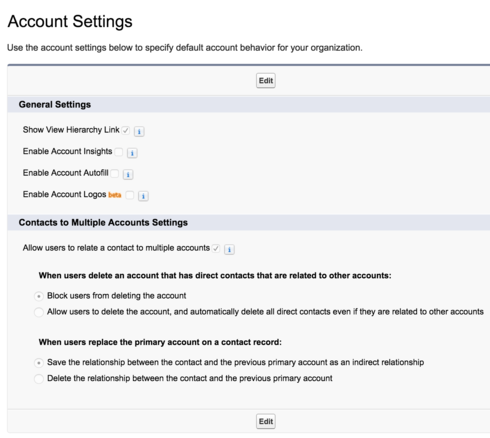Enable the Account Logos beta checkbox

pyautogui.click(x=130, y=195)
